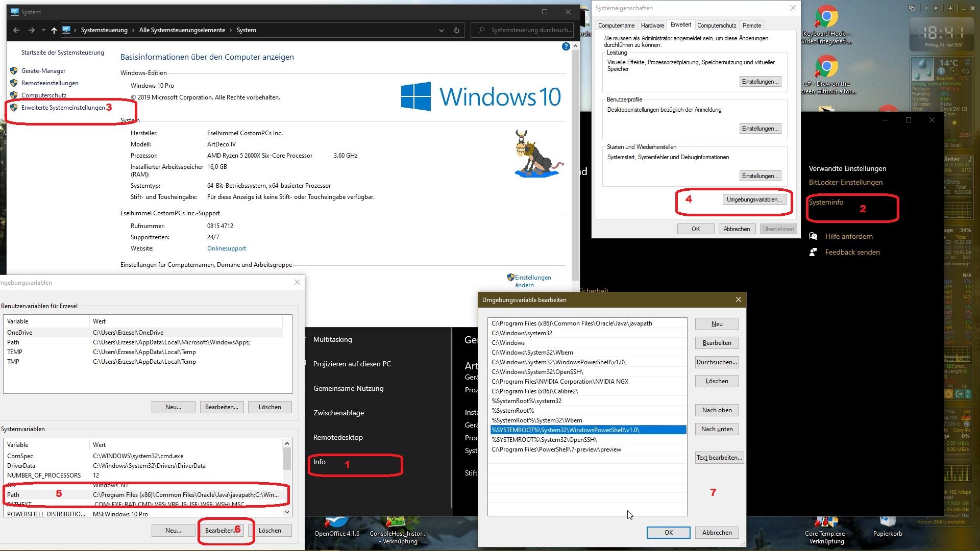Click OK in Systemeigenschaften dialog
Screen dimensions: 980x551
(x=695, y=229)
